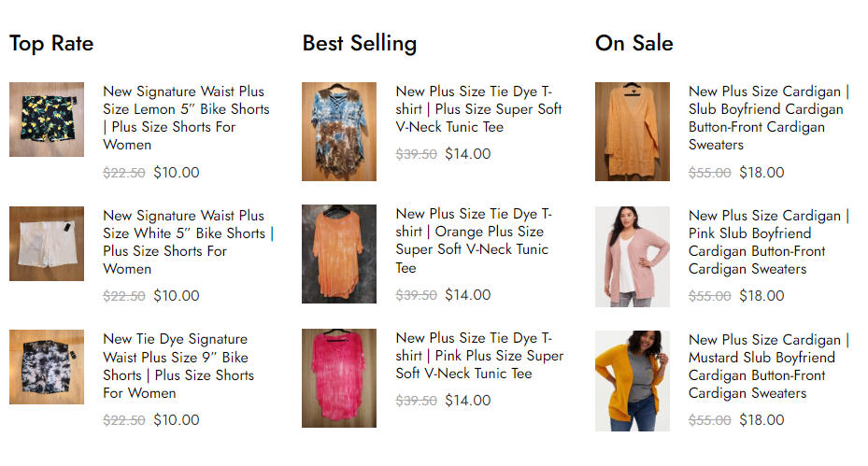Open the Pink Slub Boyfriend Cardigan link
868x466 pixels.
click(769, 242)
